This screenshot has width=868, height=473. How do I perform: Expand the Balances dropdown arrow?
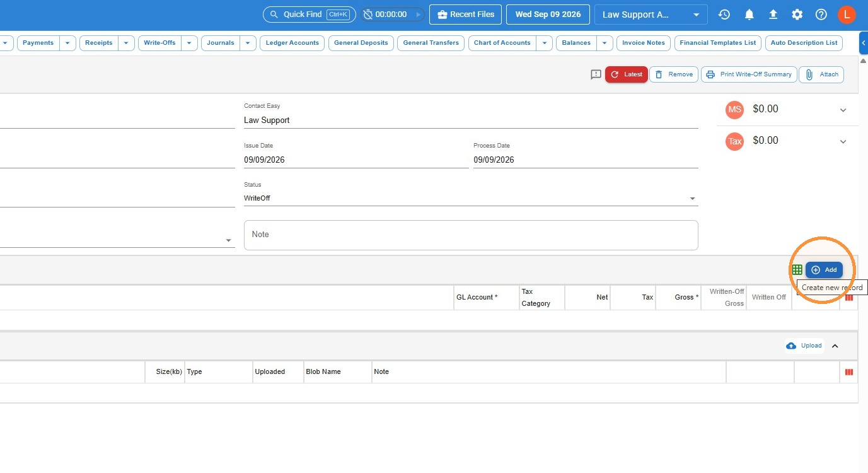pyautogui.click(x=605, y=43)
